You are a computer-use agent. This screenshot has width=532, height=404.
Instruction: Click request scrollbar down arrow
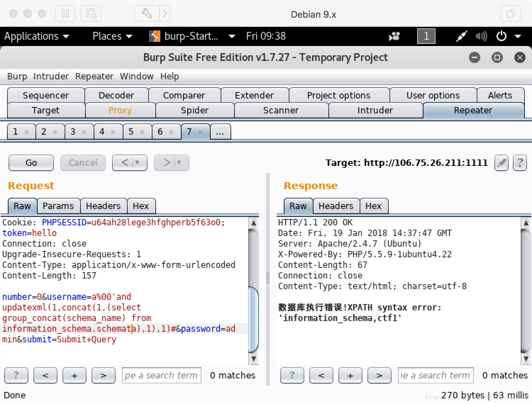(x=254, y=359)
